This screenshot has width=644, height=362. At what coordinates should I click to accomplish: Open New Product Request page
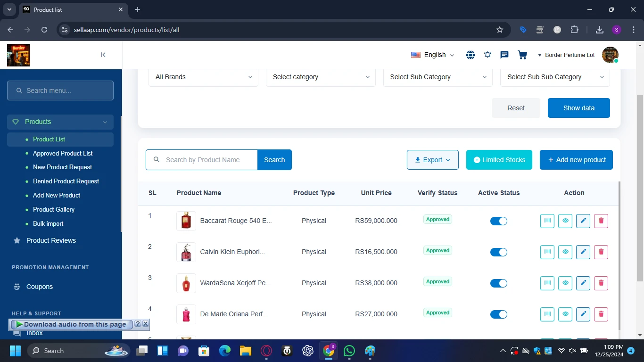[62, 167]
